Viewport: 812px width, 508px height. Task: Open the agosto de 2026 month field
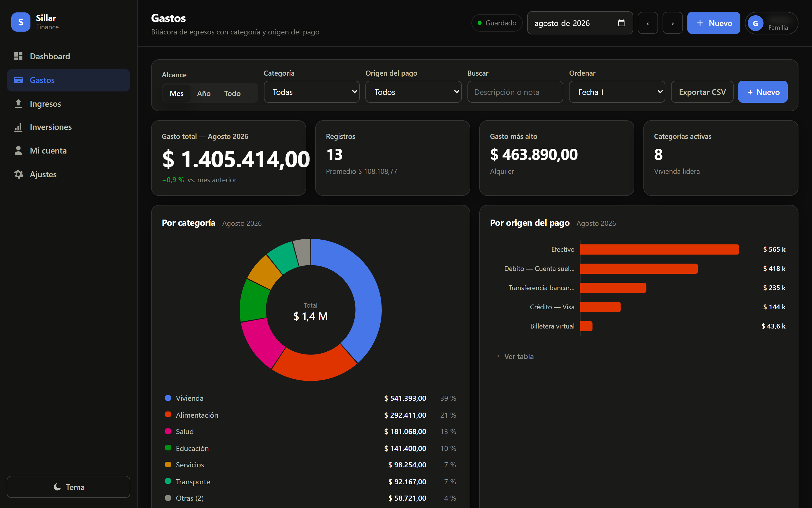(x=580, y=23)
